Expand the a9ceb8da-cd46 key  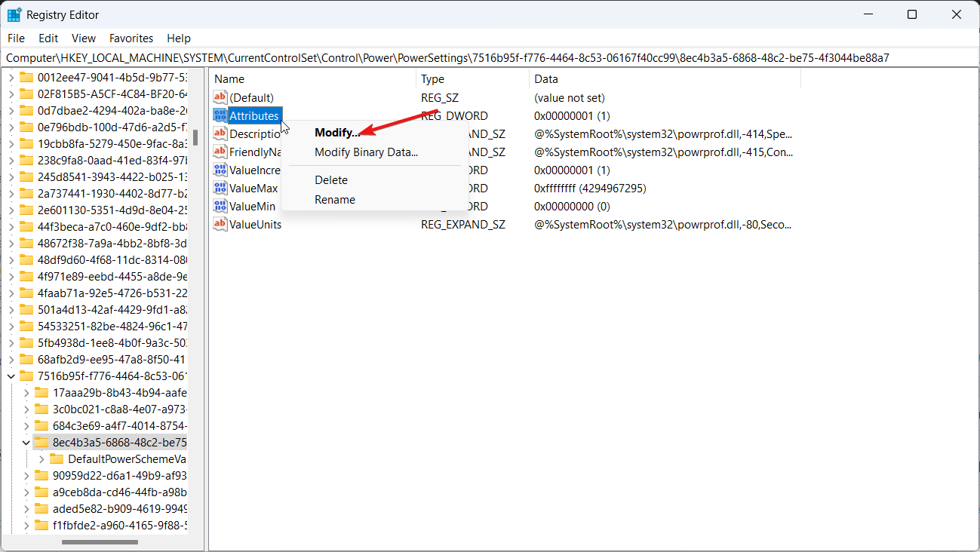click(x=26, y=492)
